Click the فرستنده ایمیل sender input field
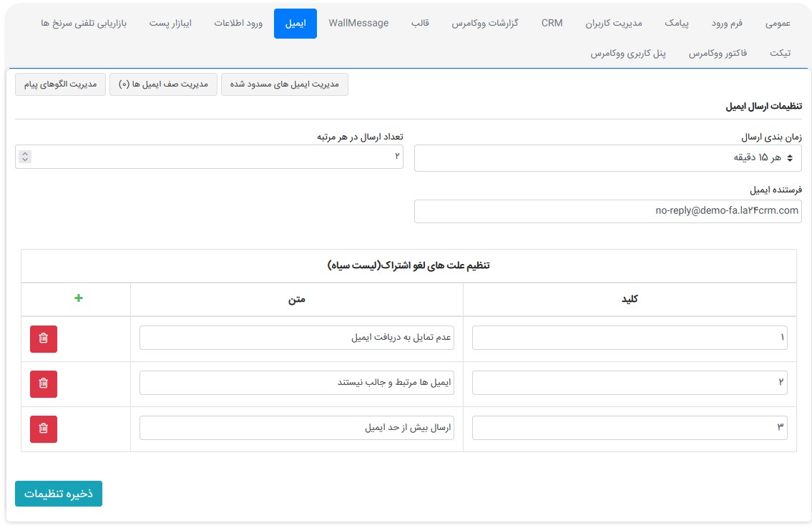The width and height of the screenshot is (812, 528). (607, 211)
